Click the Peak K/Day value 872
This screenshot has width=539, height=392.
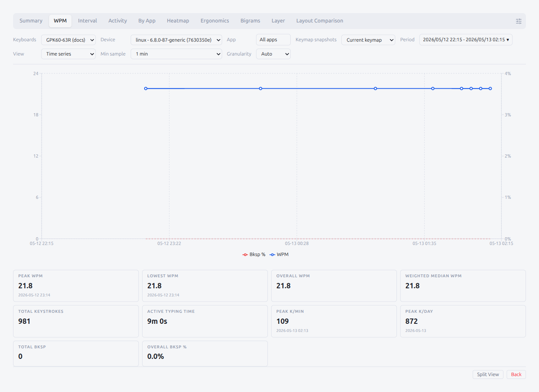412,321
